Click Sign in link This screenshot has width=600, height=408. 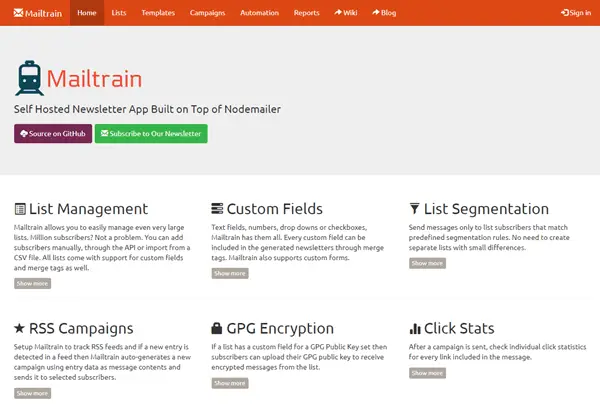click(576, 13)
